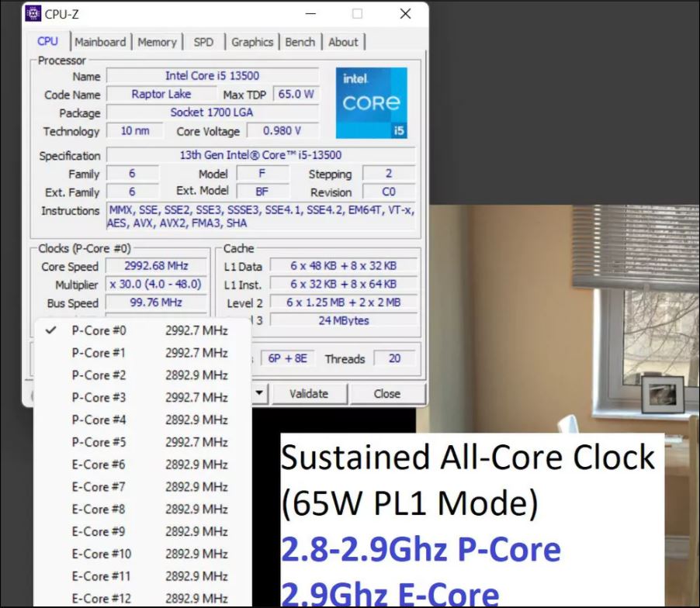This screenshot has height=608, width=700.
Task: Select P-Core #3 in the popup list
Action: pyautogui.click(x=143, y=398)
